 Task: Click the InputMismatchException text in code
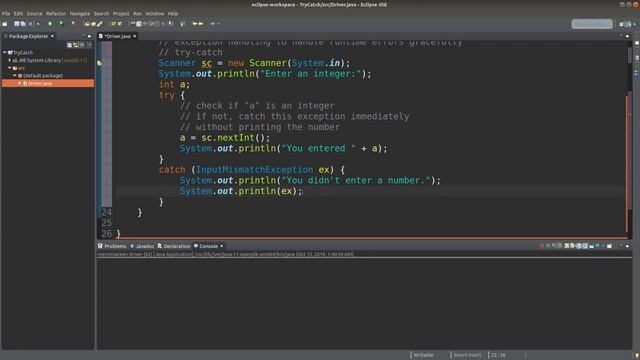254,170
